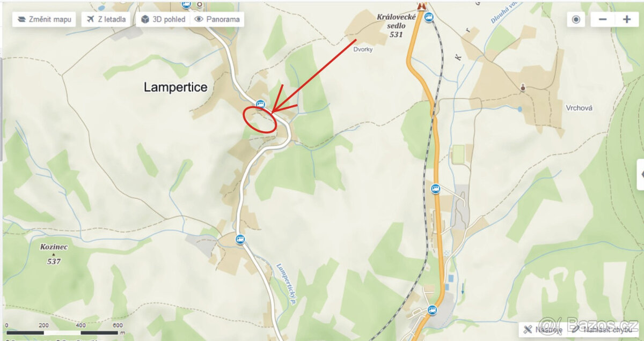644x341 pixels.
Task: Select the bus stop midway along the orange road
Action: pos(435,189)
